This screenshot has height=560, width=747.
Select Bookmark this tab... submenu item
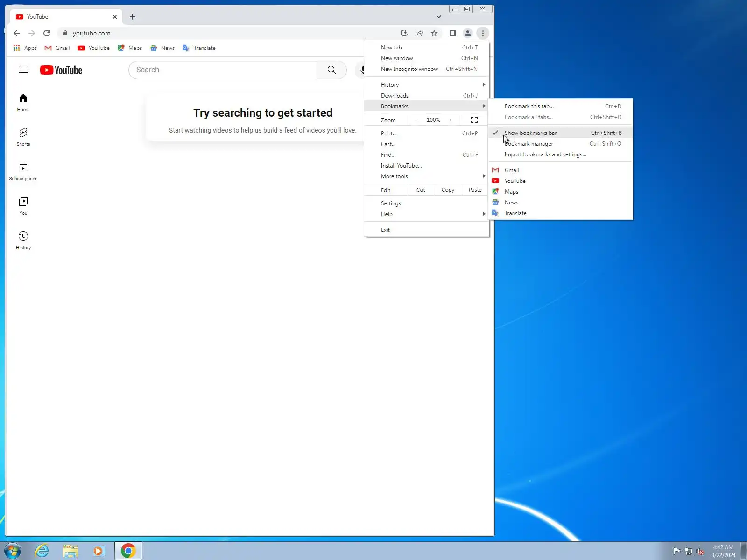click(560, 106)
